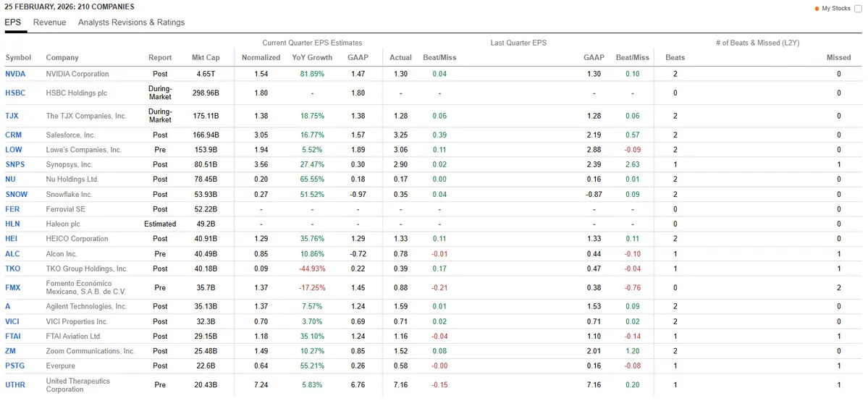Open the NVDA ticker link

click(15, 74)
